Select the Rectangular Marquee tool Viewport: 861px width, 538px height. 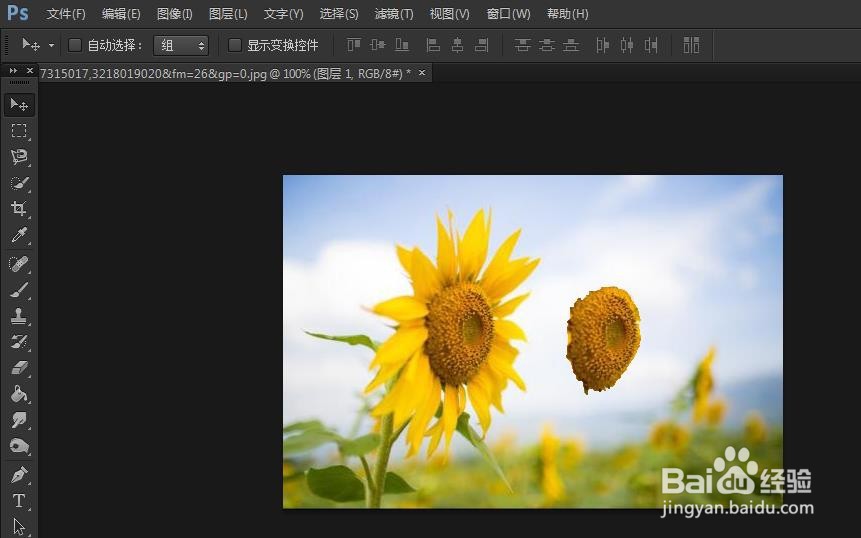(x=19, y=131)
